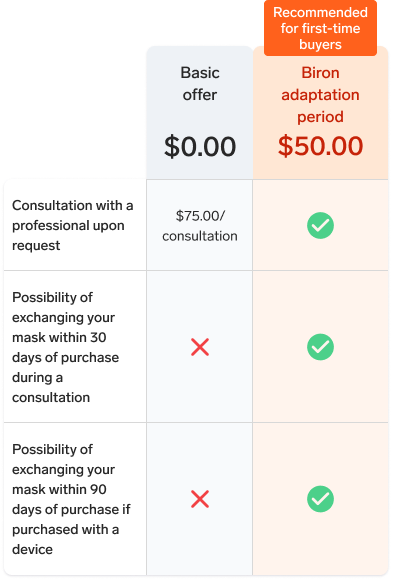Click the $75.00/consultation cell
The width and height of the screenshot is (412, 580).
(x=200, y=226)
